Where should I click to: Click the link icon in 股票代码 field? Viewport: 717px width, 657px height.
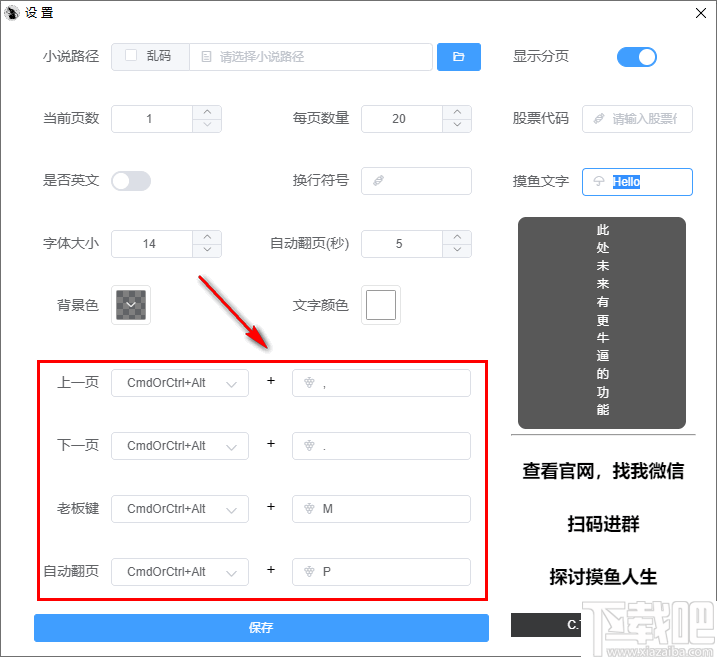click(x=599, y=119)
